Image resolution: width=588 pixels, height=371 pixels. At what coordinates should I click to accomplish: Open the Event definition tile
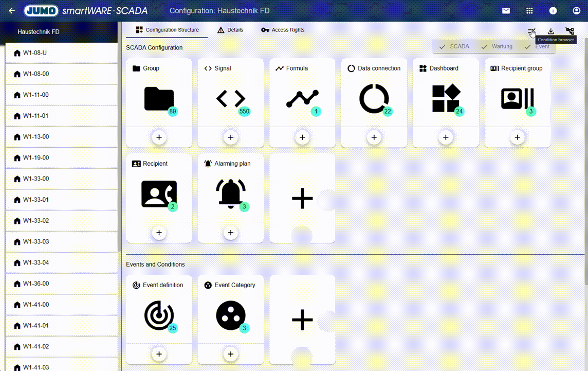pos(159,315)
